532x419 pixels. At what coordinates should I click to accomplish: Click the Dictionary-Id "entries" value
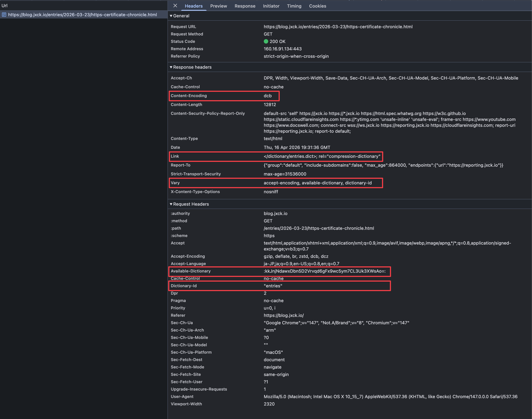pyautogui.click(x=273, y=286)
